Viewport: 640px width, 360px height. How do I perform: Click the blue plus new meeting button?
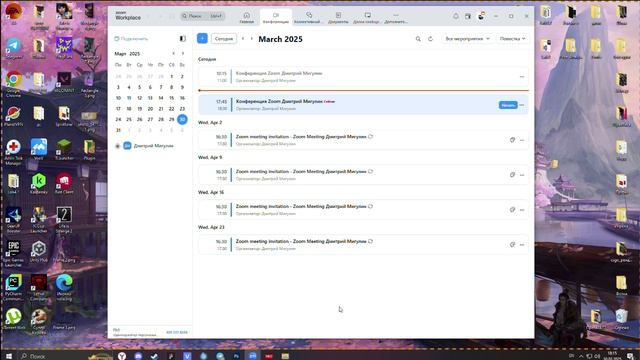(x=202, y=38)
